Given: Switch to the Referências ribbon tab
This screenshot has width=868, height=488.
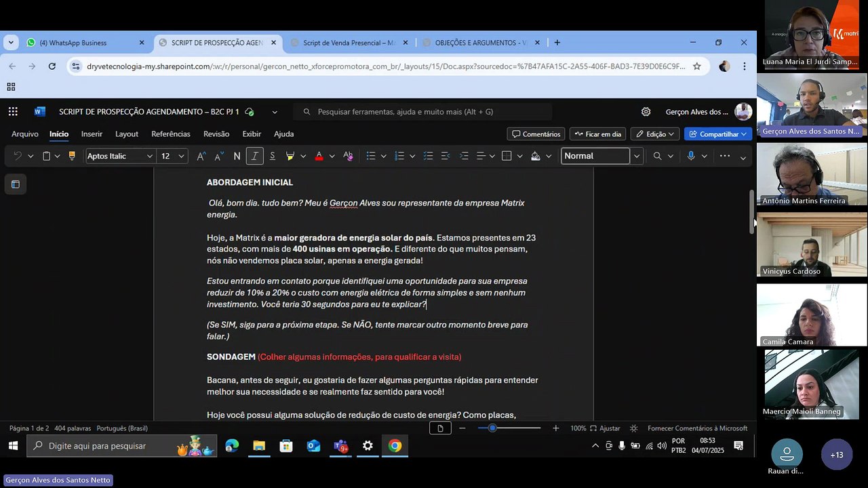Looking at the screenshot, I should click(x=171, y=134).
